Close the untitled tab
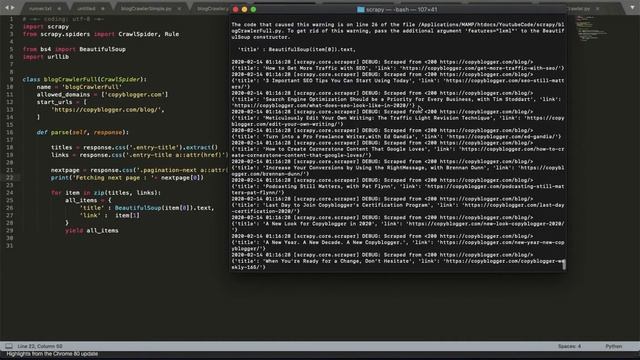 click(102, 9)
